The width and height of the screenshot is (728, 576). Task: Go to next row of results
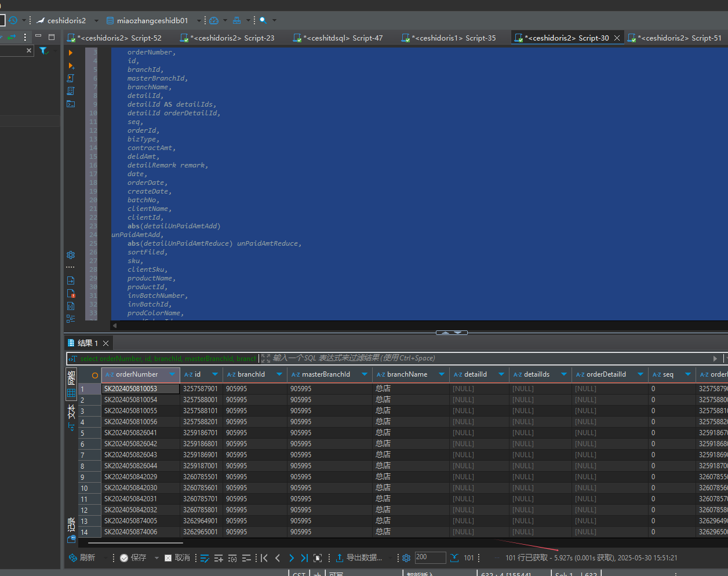tap(291, 558)
